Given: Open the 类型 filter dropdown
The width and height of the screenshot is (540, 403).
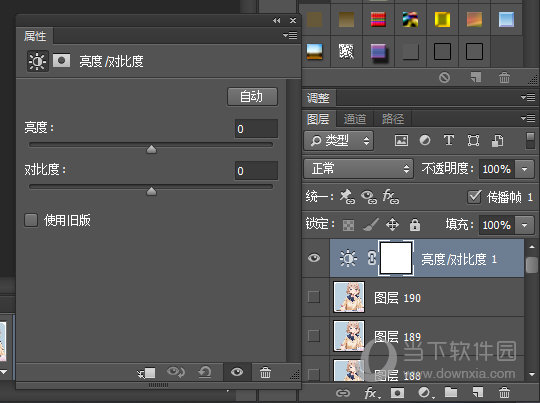Looking at the screenshot, I should pyautogui.click(x=339, y=141).
